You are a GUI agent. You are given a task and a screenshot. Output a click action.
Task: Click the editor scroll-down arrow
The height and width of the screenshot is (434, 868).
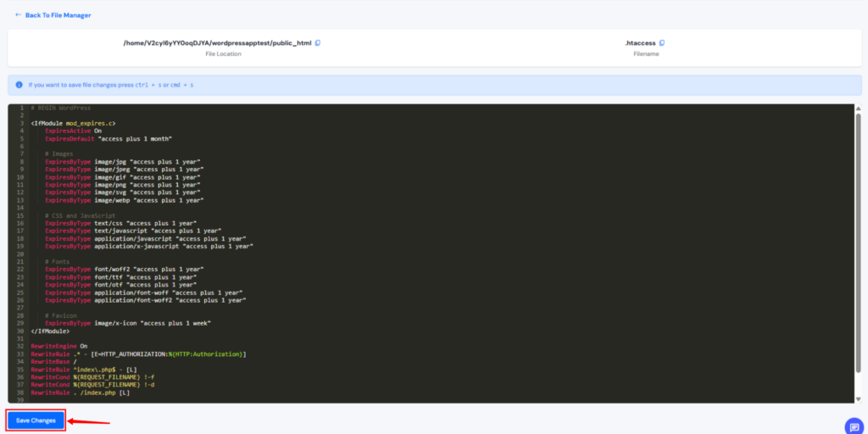(x=858, y=398)
